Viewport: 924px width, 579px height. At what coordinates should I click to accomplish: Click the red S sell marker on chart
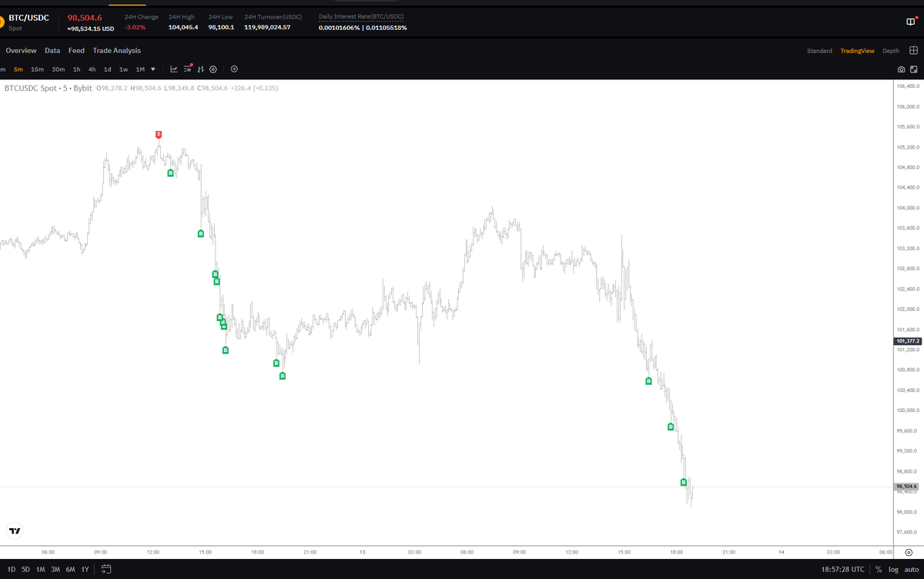click(x=159, y=134)
